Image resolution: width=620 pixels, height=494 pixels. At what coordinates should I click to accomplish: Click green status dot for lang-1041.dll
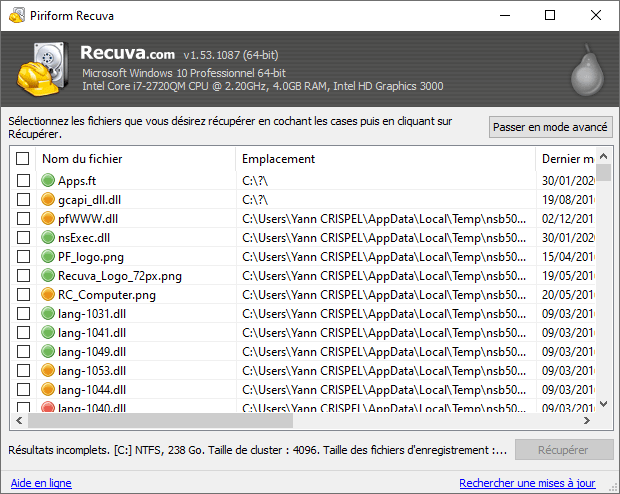48,332
